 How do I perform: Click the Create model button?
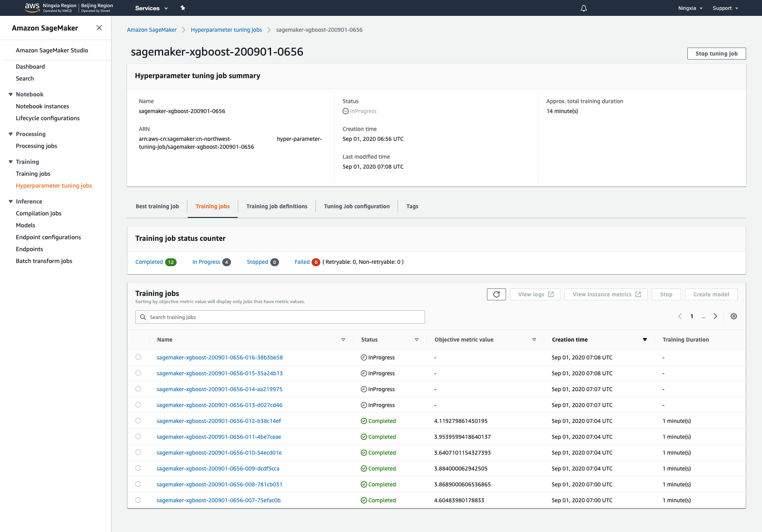[x=711, y=294]
